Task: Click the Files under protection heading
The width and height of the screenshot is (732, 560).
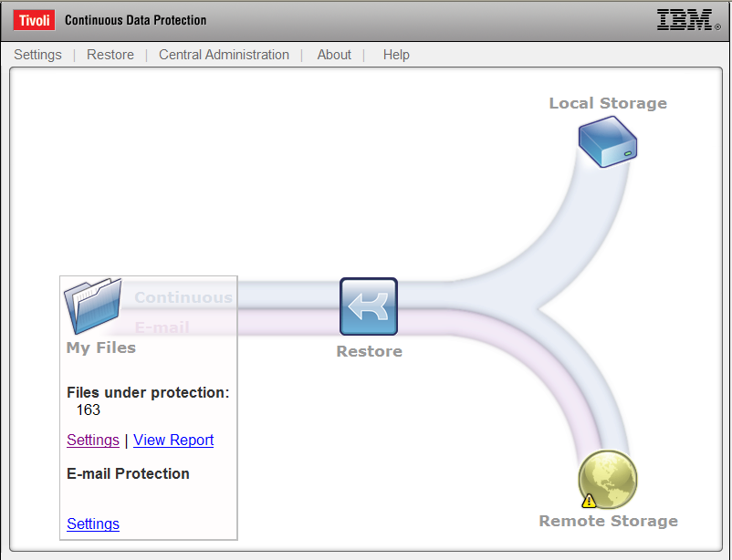Action: pos(149,392)
